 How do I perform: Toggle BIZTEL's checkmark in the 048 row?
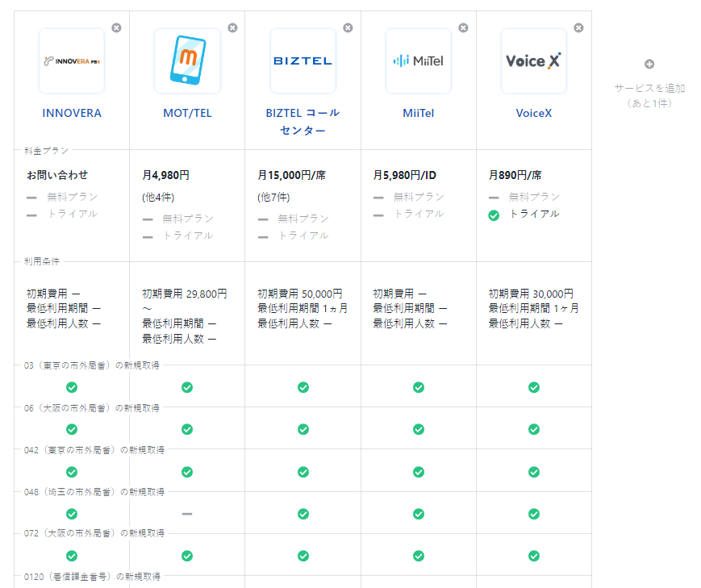tap(303, 514)
